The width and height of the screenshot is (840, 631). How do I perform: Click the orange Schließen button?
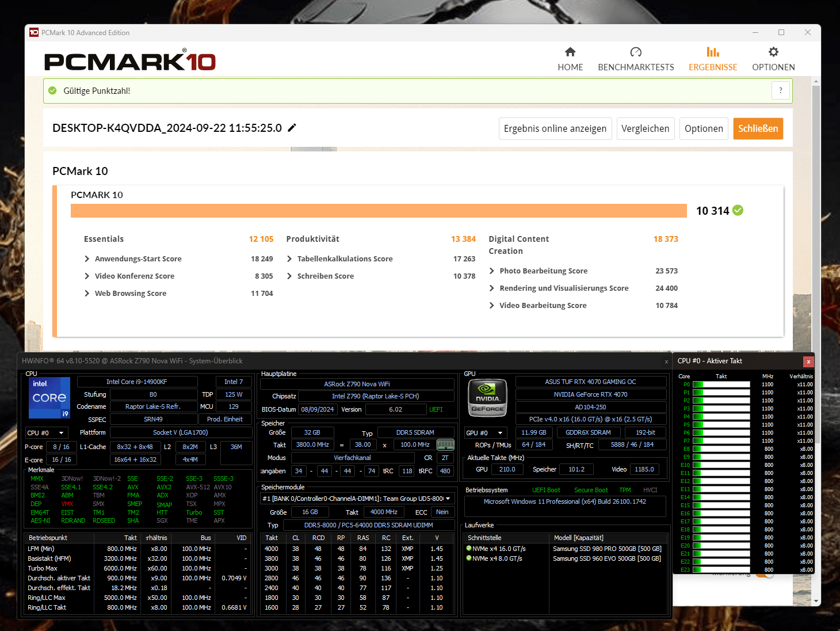[x=758, y=128]
